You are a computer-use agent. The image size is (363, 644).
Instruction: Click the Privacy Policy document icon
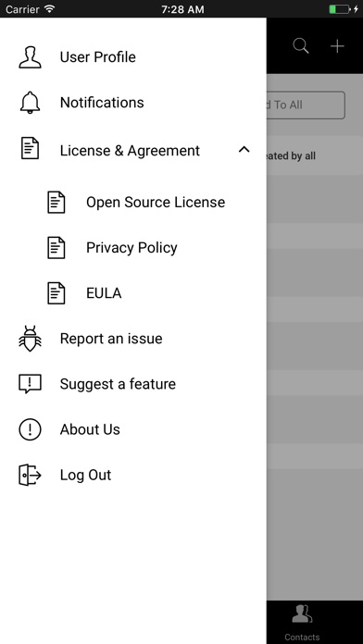[56, 248]
